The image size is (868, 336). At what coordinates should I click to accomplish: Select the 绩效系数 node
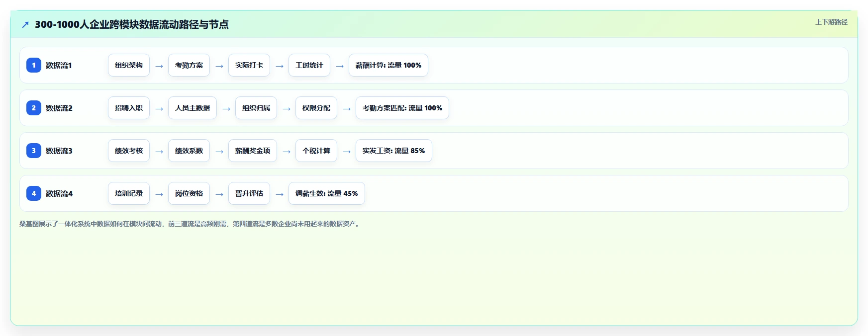189,151
